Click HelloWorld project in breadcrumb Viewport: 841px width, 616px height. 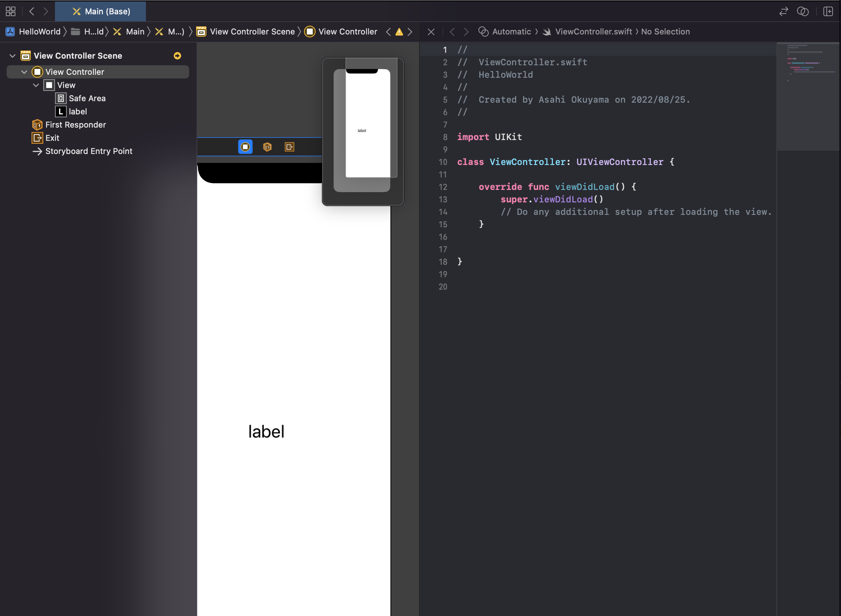(39, 32)
